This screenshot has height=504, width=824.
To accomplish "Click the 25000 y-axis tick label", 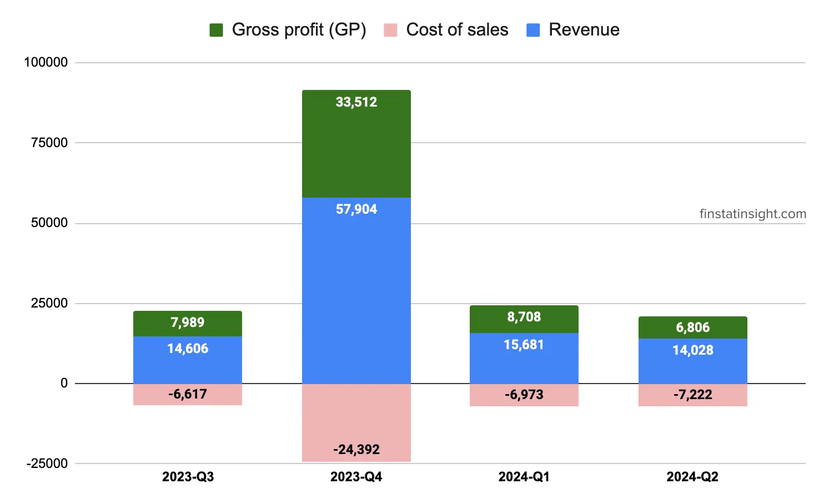I will click(x=49, y=303).
